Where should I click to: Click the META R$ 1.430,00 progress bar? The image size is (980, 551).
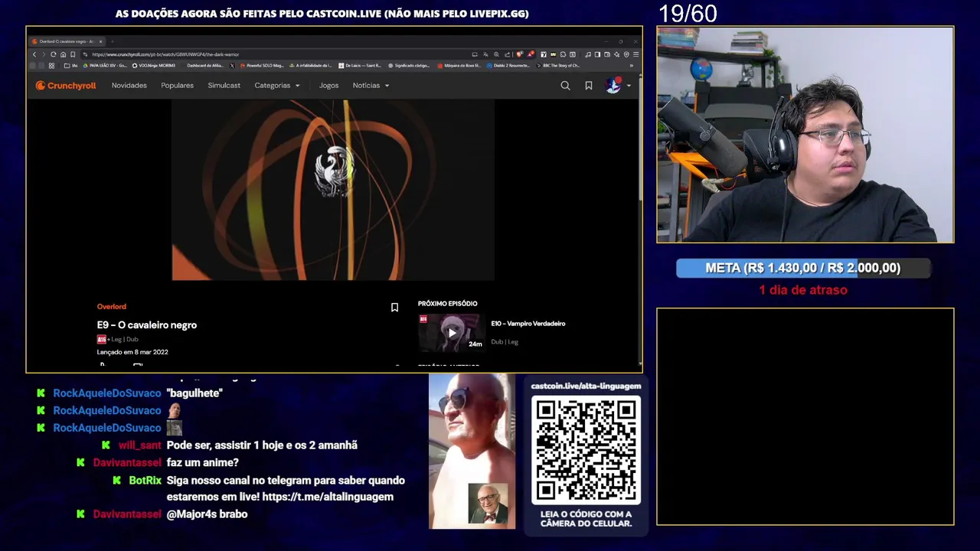click(x=803, y=268)
